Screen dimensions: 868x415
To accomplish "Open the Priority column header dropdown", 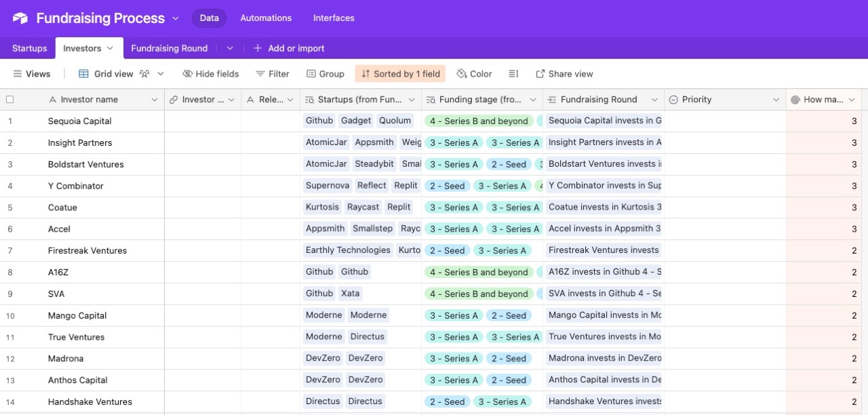I will 776,100.
